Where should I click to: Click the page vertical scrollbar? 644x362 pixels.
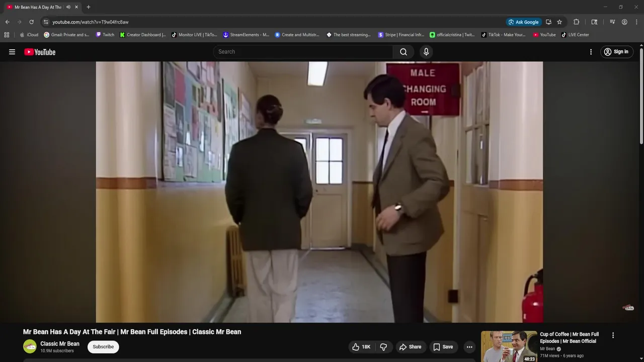tap(641, 96)
